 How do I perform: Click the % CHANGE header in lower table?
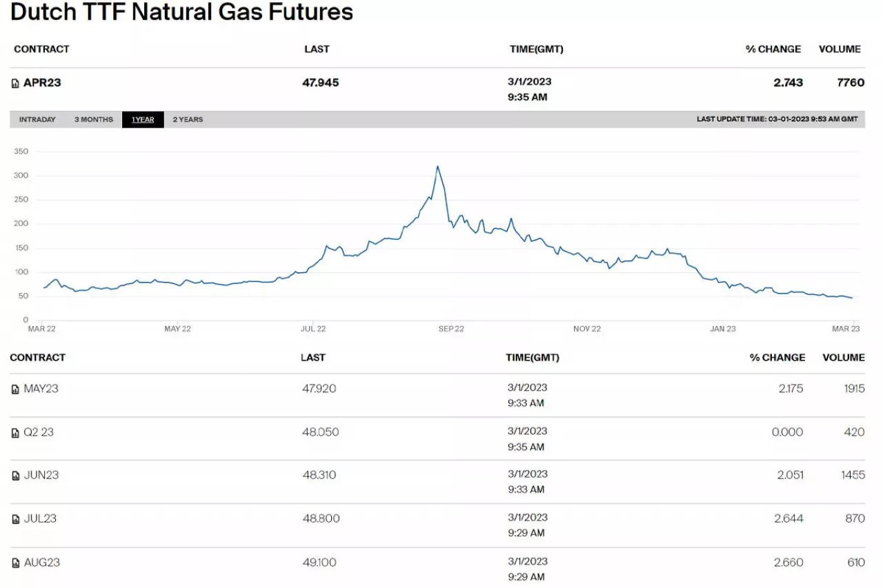point(777,358)
